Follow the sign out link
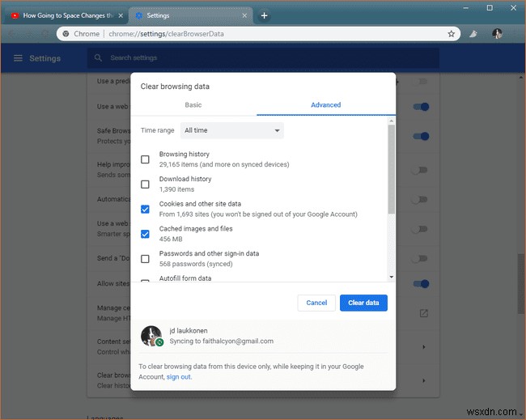Viewport: 526px width, 420px height. (x=179, y=377)
